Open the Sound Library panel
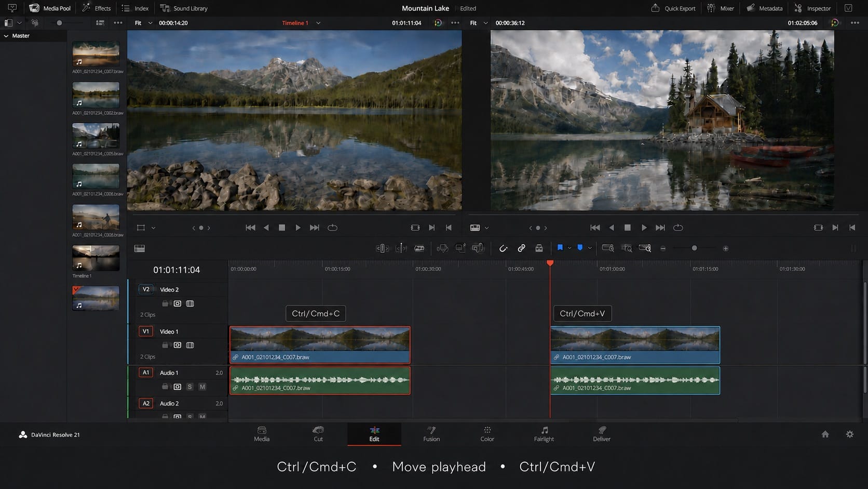The height and width of the screenshot is (489, 868). [x=184, y=8]
